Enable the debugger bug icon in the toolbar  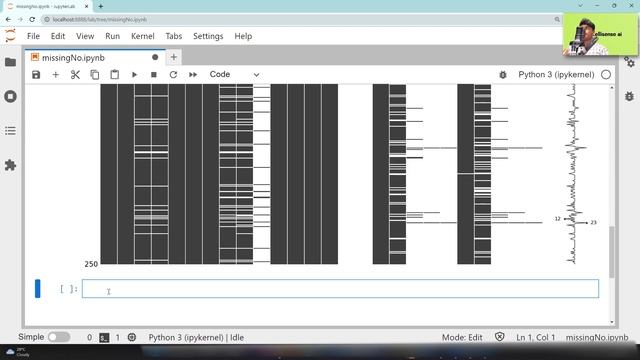point(503,75)
